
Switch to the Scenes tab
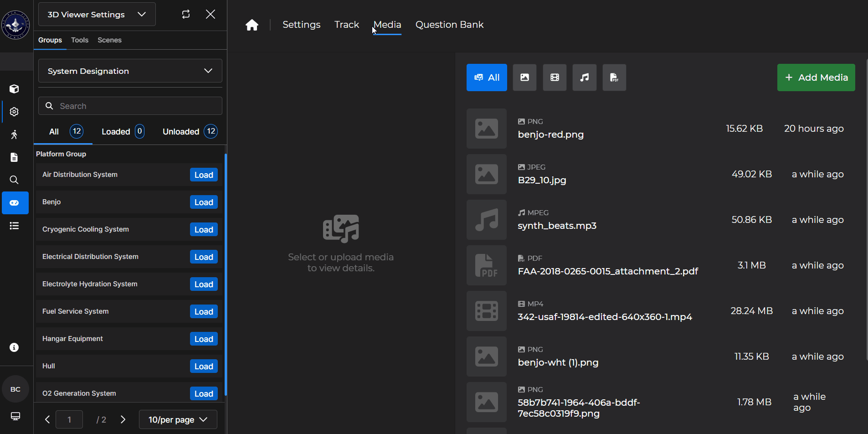click(109, 40)
